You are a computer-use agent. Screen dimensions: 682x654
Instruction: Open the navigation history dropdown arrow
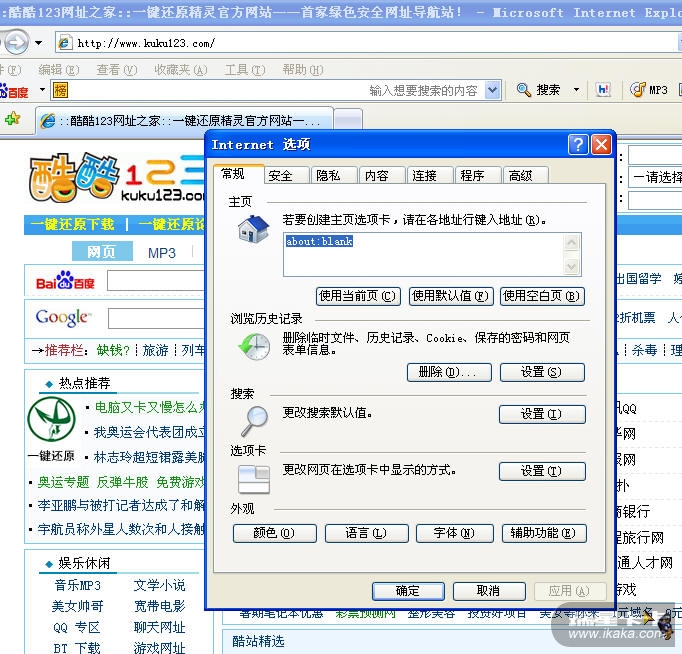39,43
